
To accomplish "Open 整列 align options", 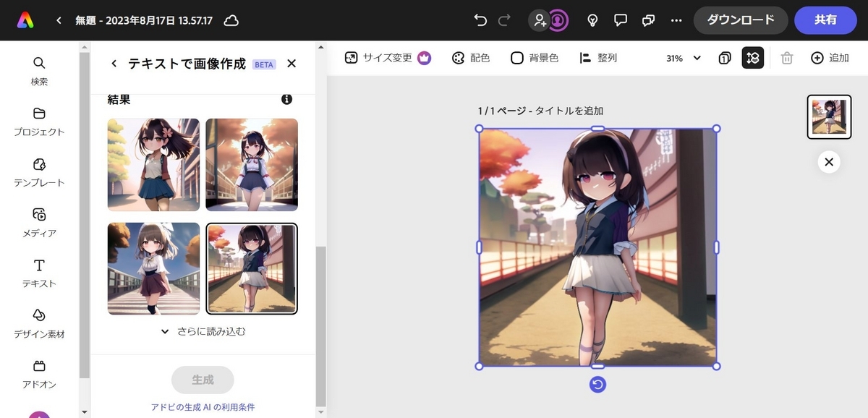I will click(598, 58).
